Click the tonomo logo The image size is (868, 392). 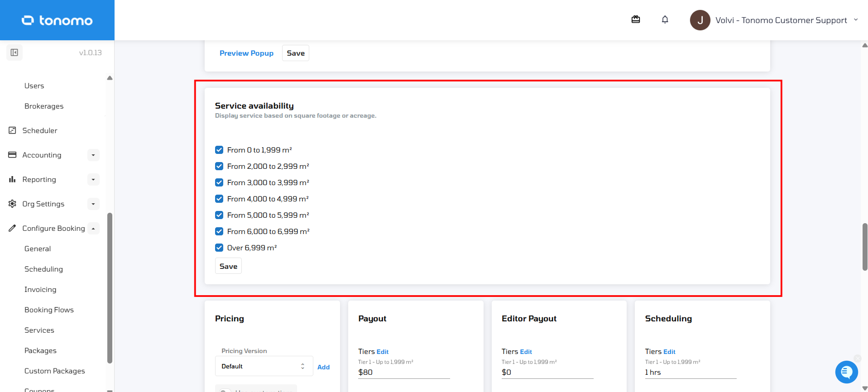(57, 20)
